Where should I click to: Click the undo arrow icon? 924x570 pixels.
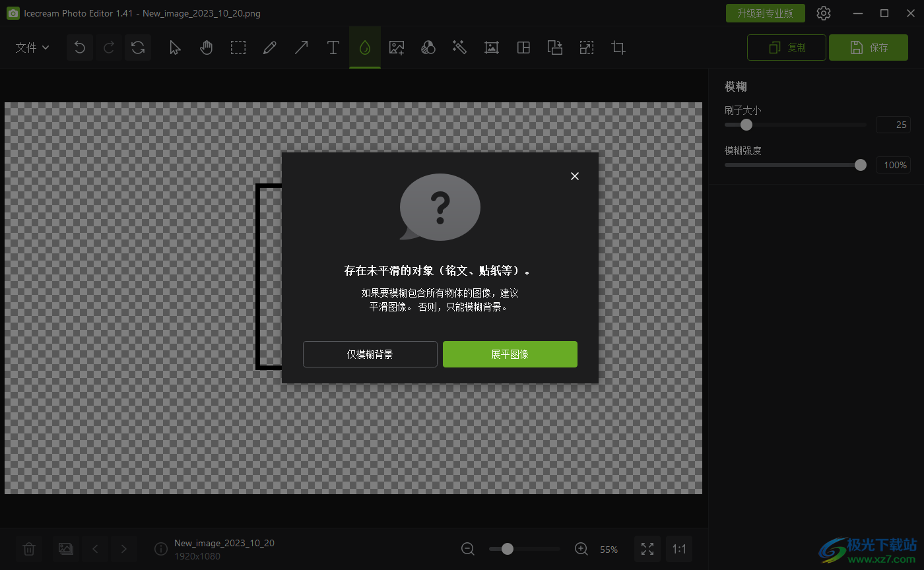(80, 47)
